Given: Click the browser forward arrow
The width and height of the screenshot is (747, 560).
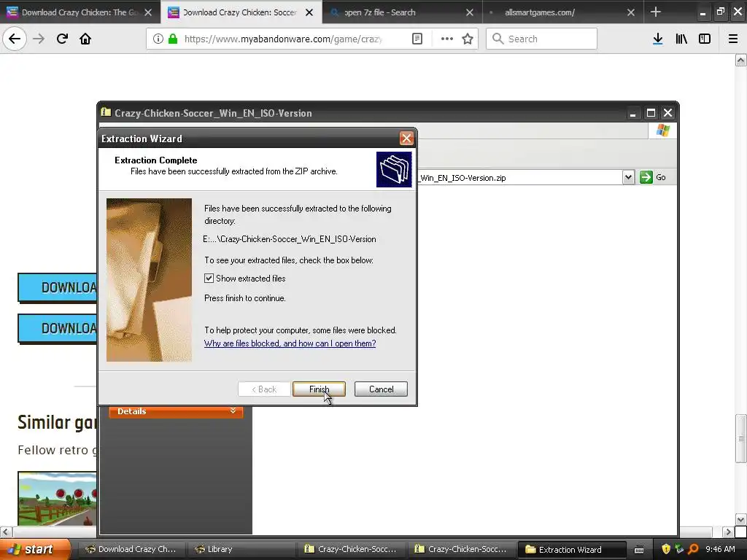Looking at the screenshot, I should 39,39.
